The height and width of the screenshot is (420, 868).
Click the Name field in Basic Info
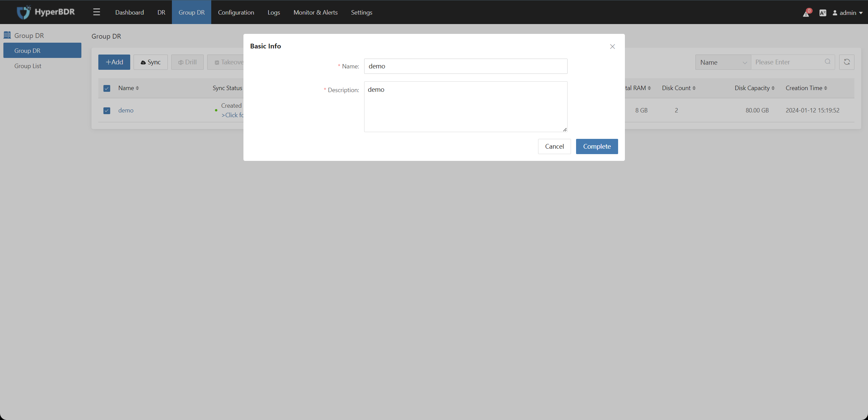[466, 66]
